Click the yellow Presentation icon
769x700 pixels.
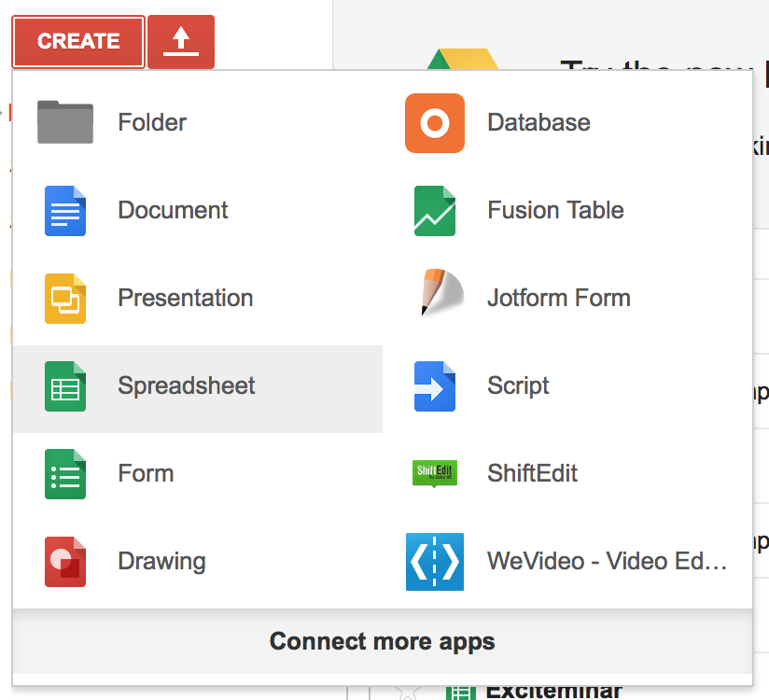(65, 299)
